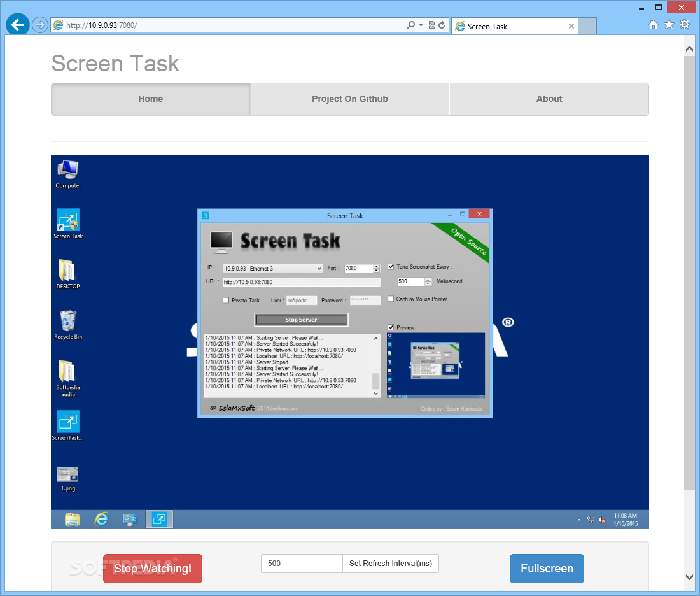Viewport: 700px width, 596px height.
Task: Toggle compatibility view icon in address bar
Action: (x=431, y=25)
